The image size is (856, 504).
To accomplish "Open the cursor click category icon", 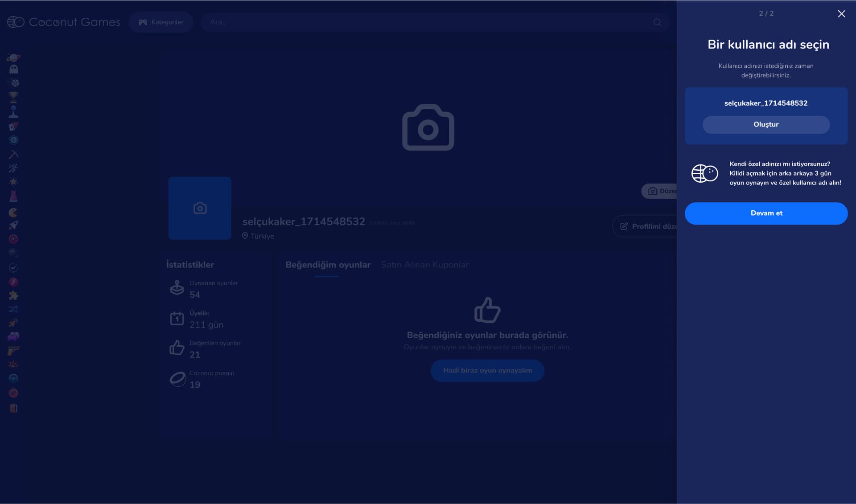I will (x=13, y=322).
